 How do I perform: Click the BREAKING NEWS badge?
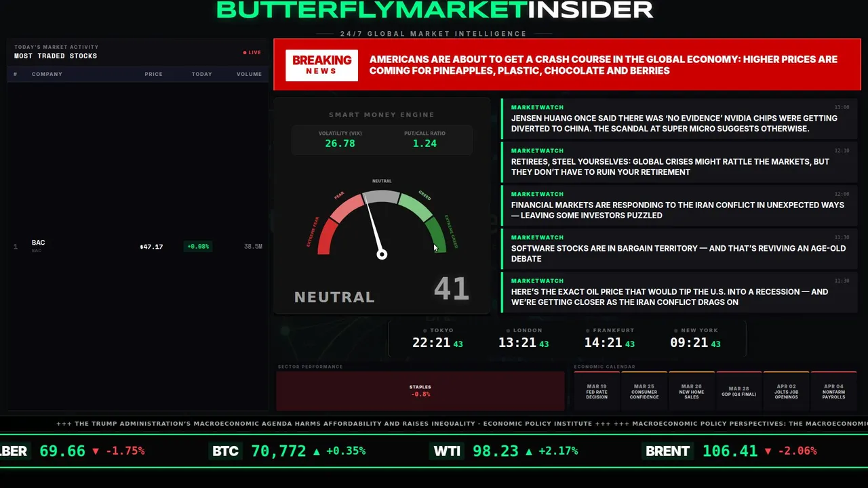(321, 65)
